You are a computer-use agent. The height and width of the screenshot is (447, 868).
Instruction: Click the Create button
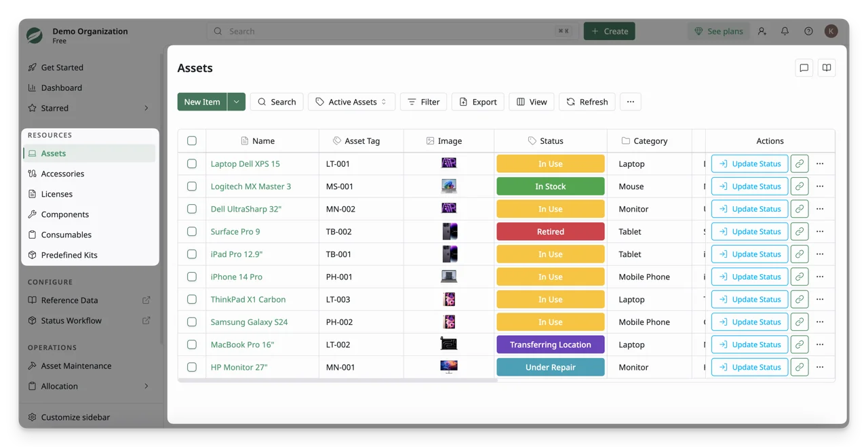point(610,31)
